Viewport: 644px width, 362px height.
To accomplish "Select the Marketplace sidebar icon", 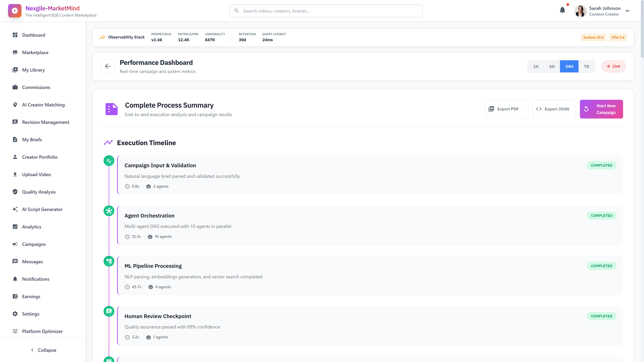I will tap(15, 52).
